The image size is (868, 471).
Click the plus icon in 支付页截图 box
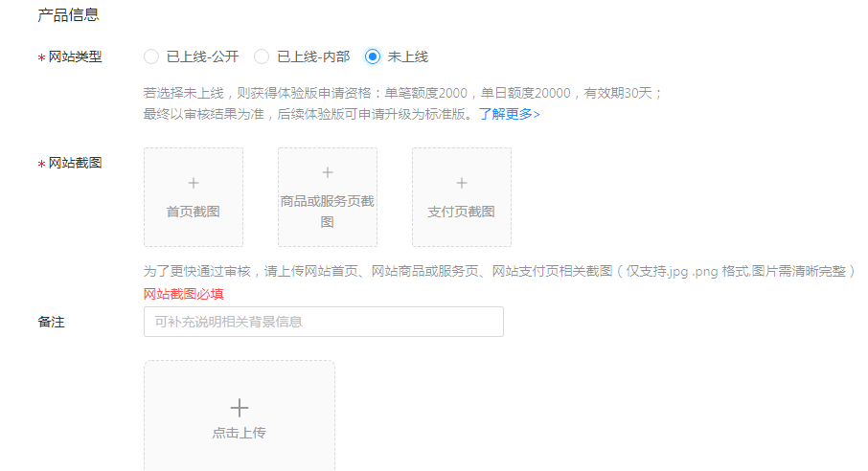point(462,183)
